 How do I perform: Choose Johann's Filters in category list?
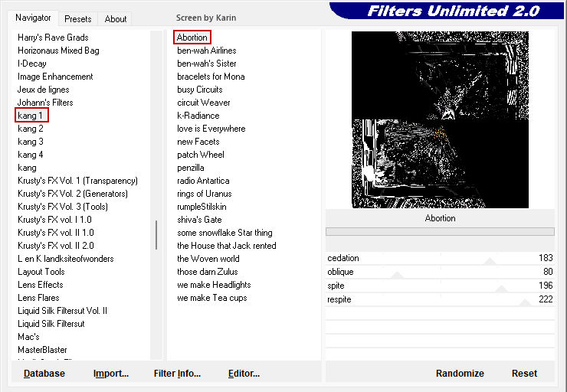45,103
